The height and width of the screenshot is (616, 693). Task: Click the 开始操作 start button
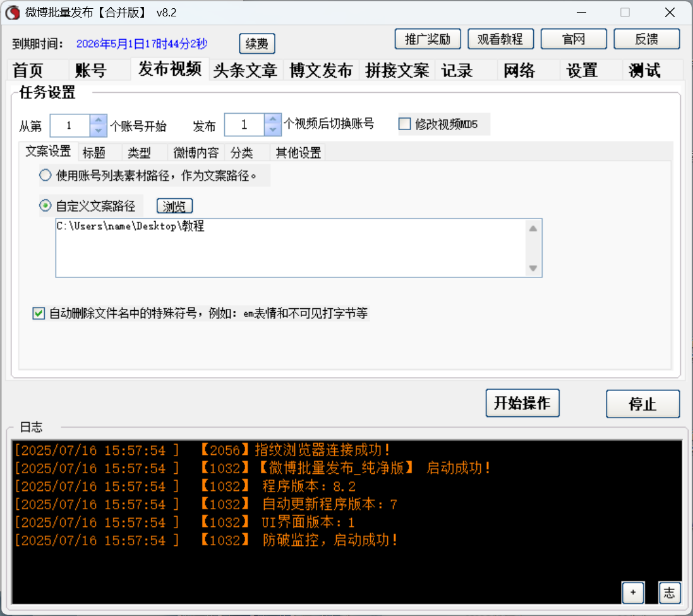pos(522,403)
